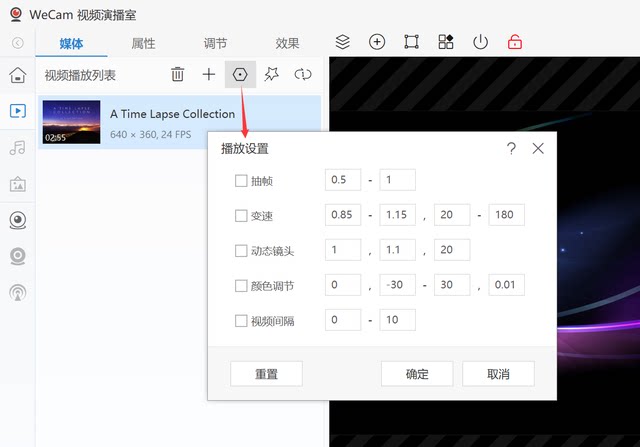Click the 确定 button
The image size is (640, 447).
417,374
